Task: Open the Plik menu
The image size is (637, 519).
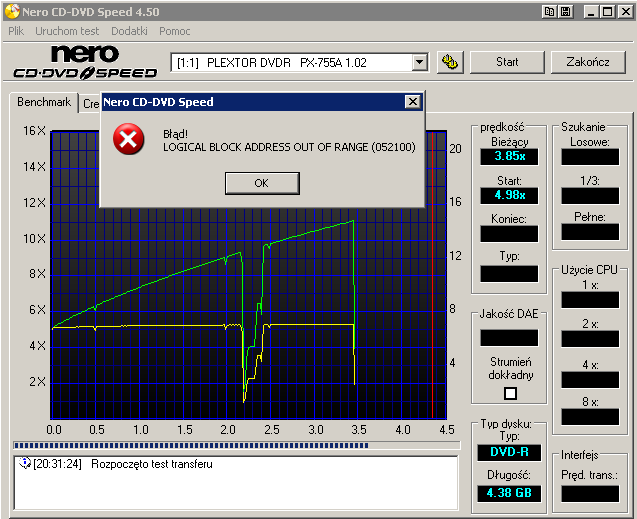Action: (x=16, y=31)
